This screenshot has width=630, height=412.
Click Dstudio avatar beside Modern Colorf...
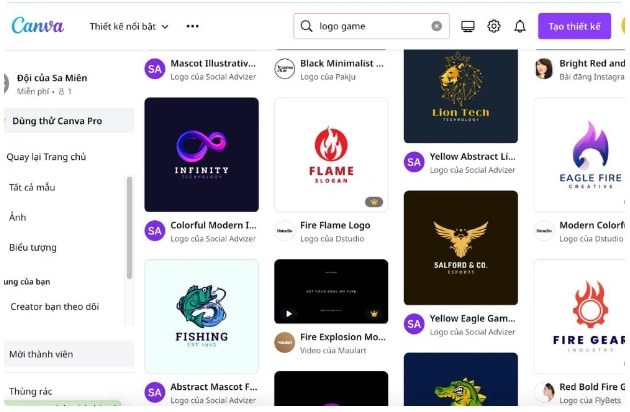(544, 231)
